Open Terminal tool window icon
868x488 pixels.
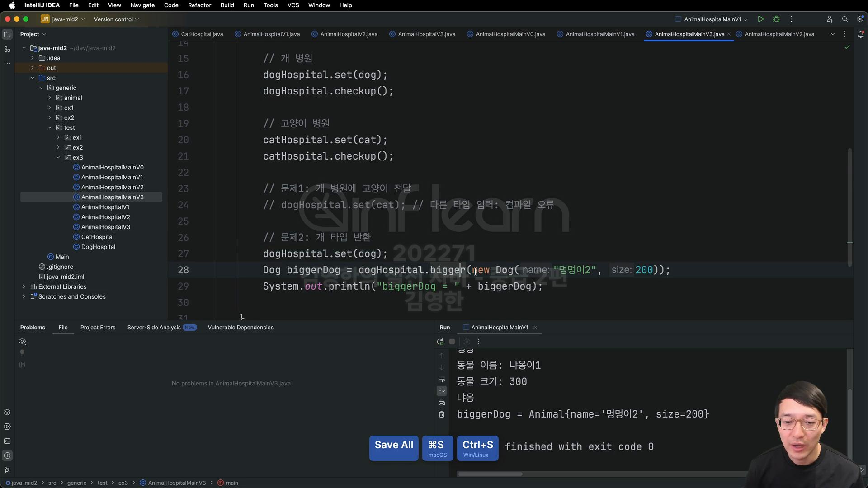click(7, 441)
